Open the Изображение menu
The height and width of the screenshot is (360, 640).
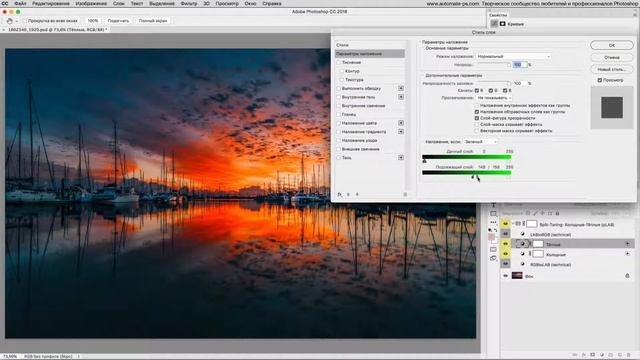91,3
